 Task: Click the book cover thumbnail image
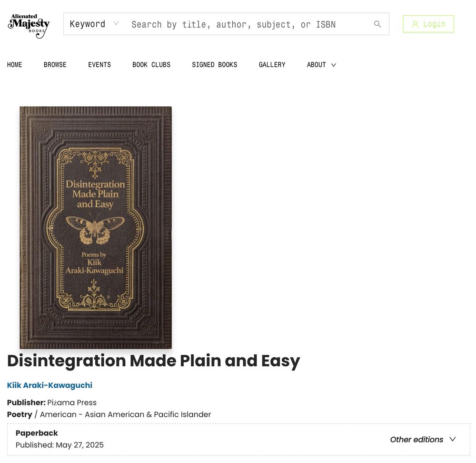coord(96,228)
